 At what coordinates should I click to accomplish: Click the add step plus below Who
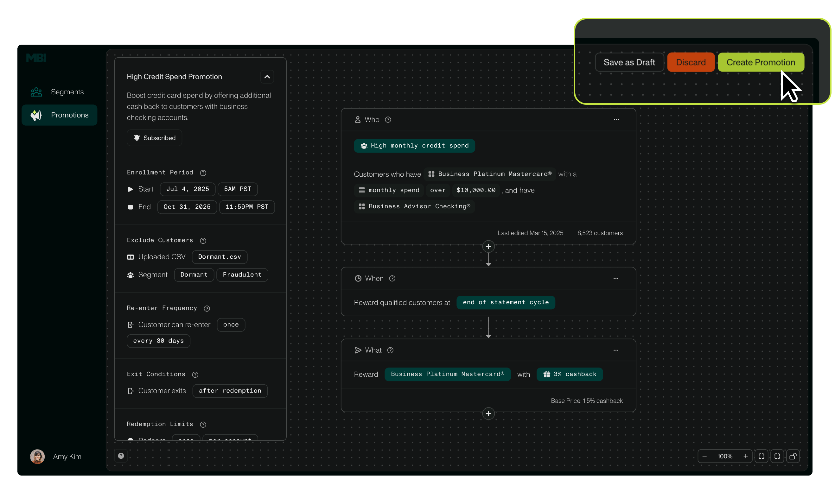[488, 247]
